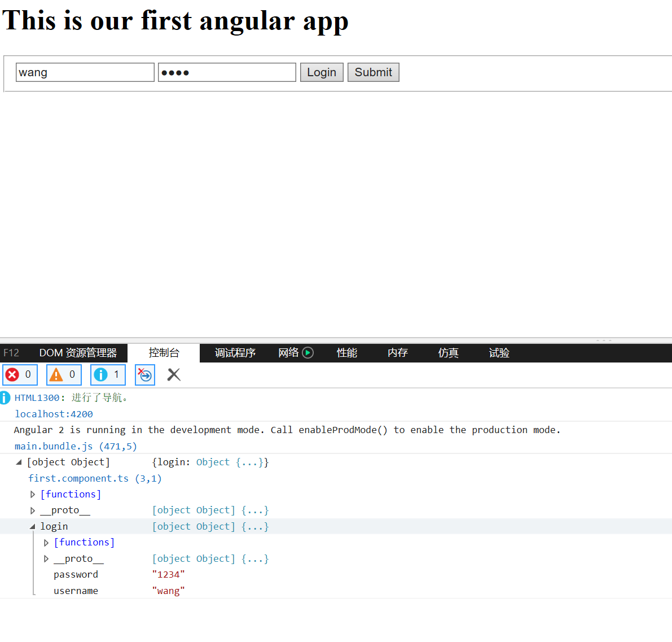Click the Submit button
The height and width of the screenshot is (642, 672).
(374, 72)
